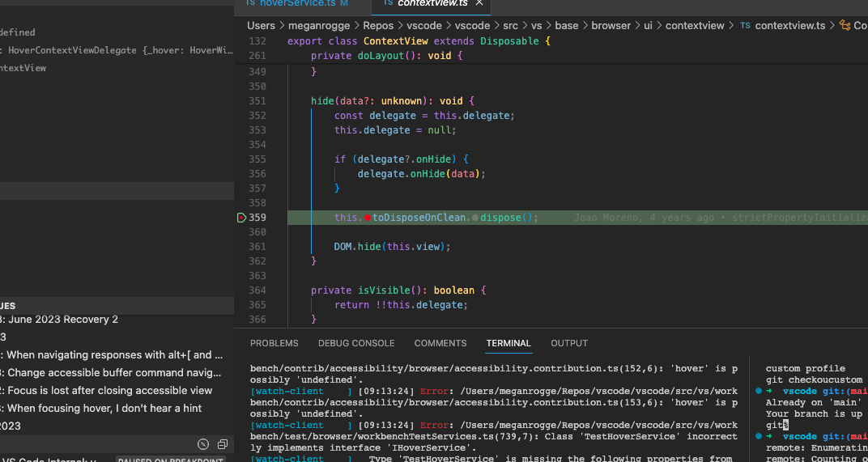Toggle gray inline breakpoint before dispose
This screenshot has height=462, width=868.
(475, 218)
